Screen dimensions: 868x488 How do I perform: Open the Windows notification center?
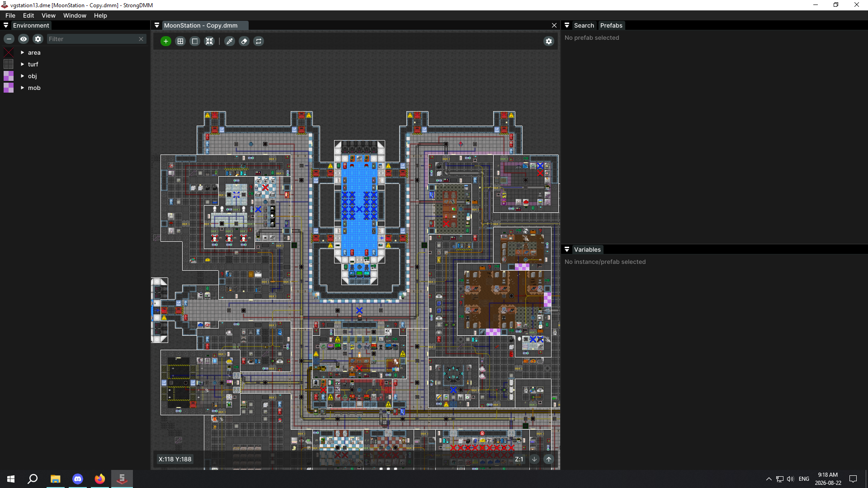pyautogui.click(x=853, y=479)
